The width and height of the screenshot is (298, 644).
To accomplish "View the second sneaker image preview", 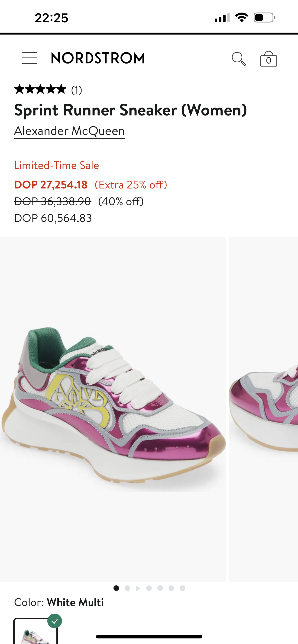I will coord(263,409).
